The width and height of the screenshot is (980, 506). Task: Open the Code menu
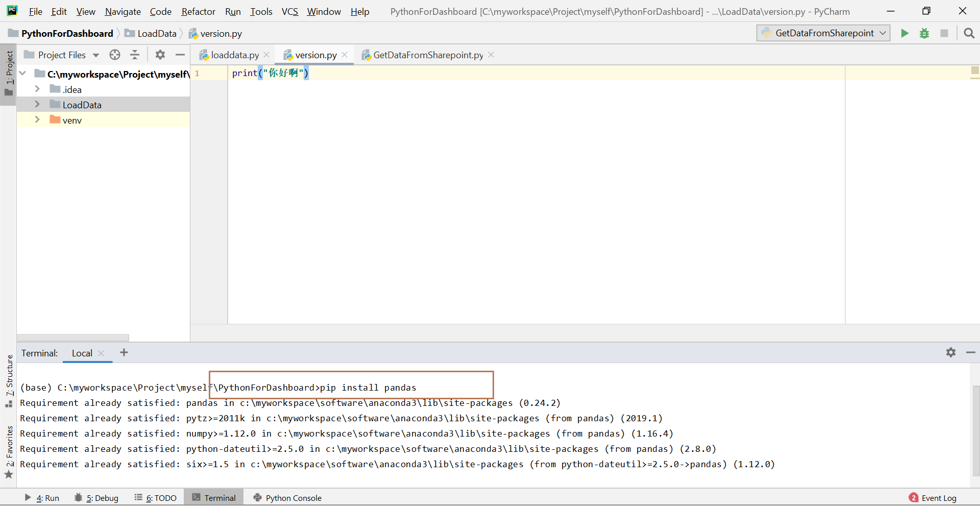161,11
